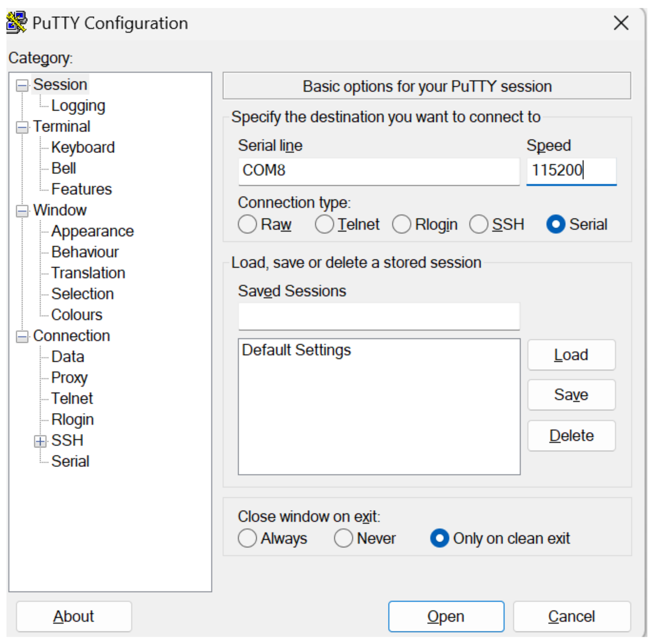This screenshot has width=656, height=644.
Task: Collapse the Session tree node
Action: 22,85
